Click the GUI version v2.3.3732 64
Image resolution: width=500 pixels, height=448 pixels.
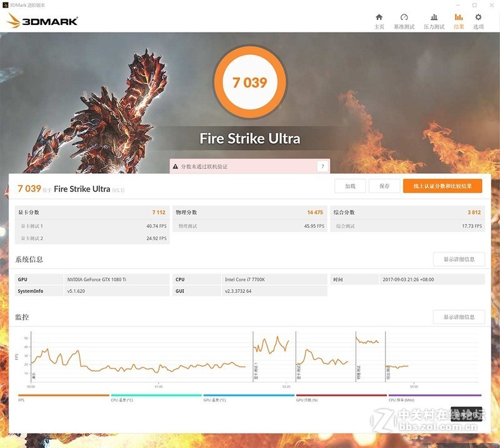238,291
